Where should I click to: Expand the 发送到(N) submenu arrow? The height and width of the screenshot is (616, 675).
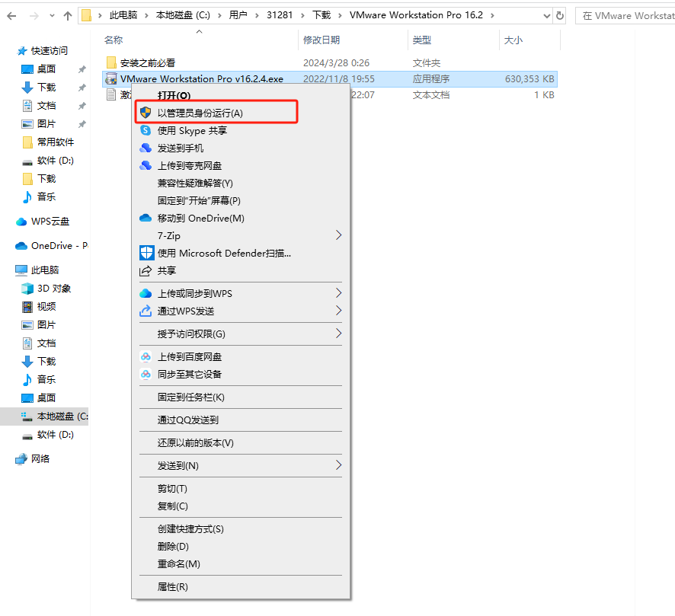coord(338,465)
